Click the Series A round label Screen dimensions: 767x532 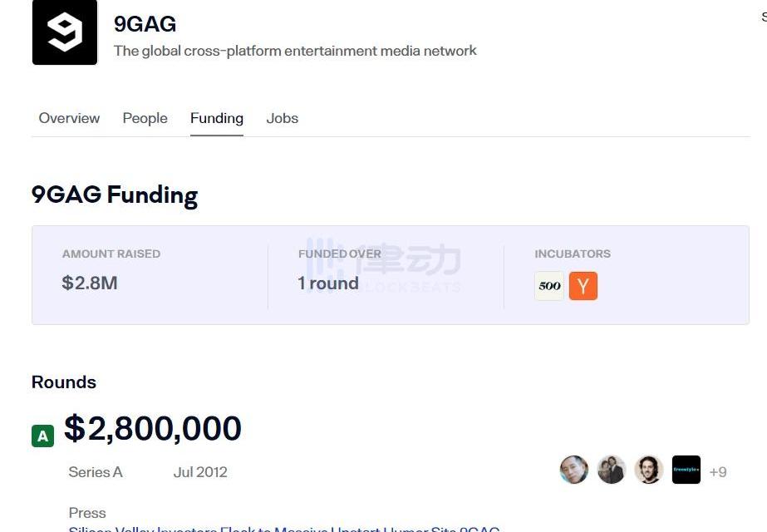point(95,472)
